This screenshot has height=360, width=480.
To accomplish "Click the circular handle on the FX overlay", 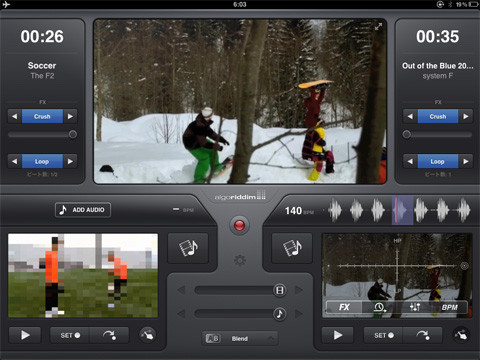I will 464,266.
